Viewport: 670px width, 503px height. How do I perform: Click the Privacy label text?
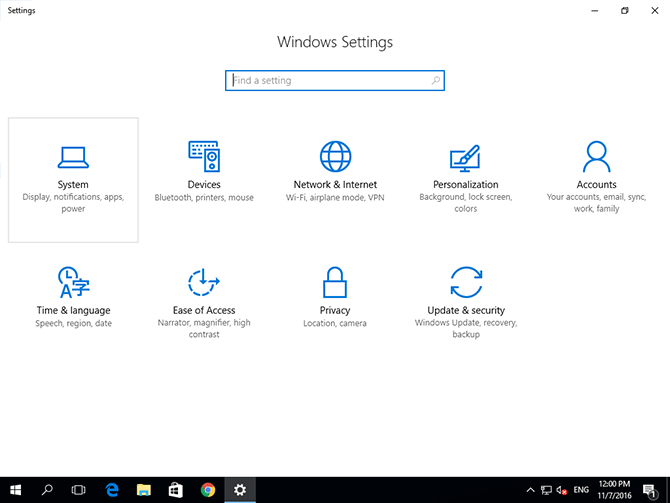pos(335,310)
